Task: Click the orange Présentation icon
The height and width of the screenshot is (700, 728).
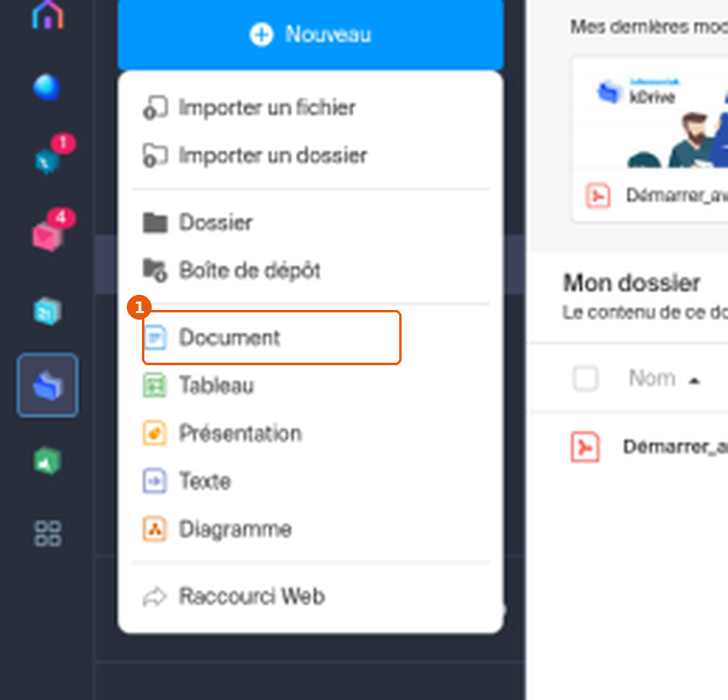Action: 155,433
